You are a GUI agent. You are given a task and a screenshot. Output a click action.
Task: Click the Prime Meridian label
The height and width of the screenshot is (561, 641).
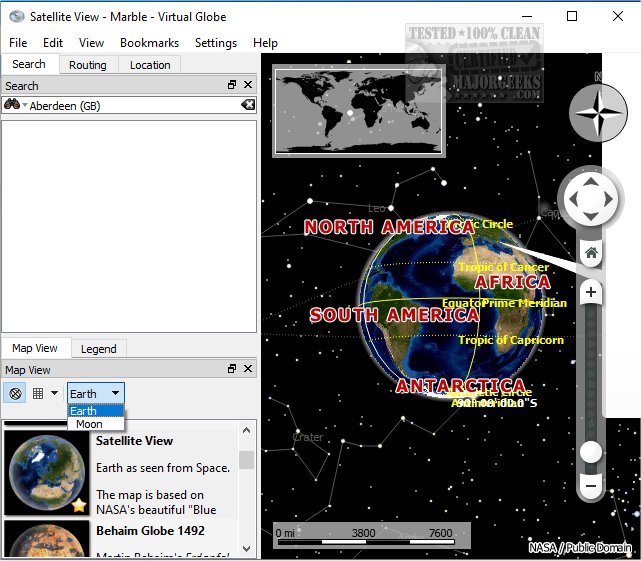pos(524,303)
